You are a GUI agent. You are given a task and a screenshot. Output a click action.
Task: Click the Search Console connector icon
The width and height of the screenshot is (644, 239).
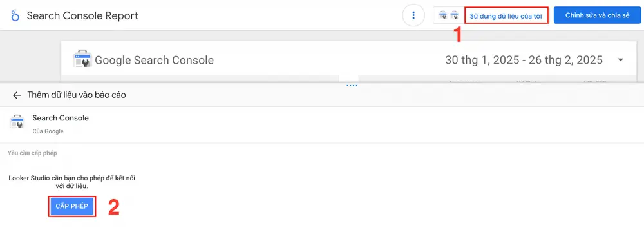[17, 122]
